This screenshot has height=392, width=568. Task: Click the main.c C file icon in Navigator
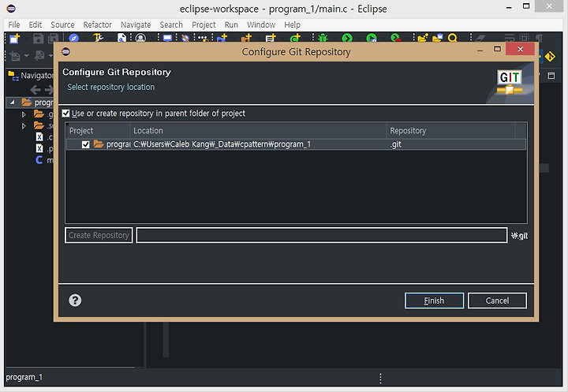pos(39,160)
